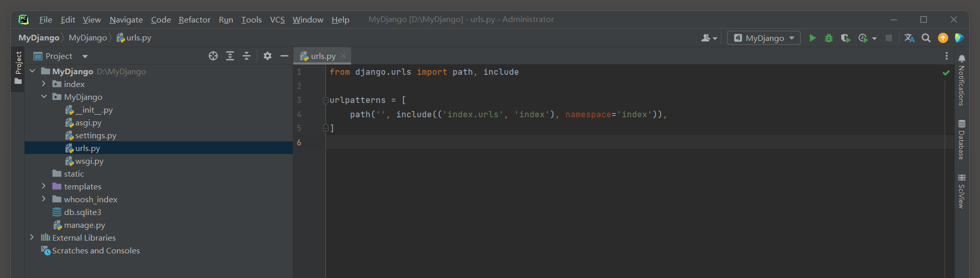Hide the Project tool window
Screen dimensions: 980x278
284,56
